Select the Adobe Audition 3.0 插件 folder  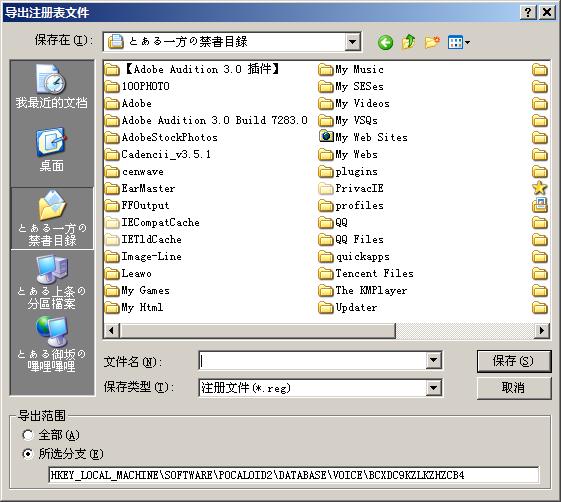[x=192, y=69]
